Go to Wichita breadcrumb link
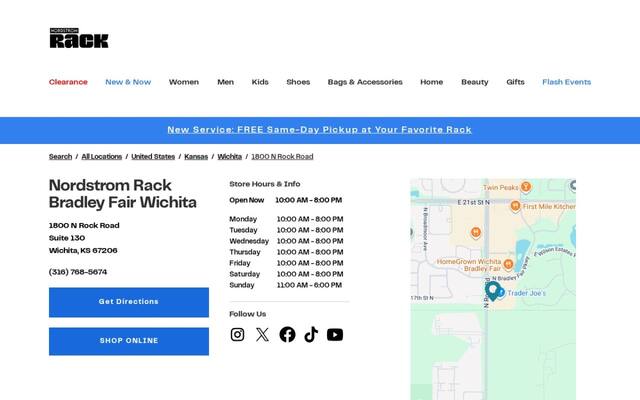640x400 pixels. click(x=229, y=156)
